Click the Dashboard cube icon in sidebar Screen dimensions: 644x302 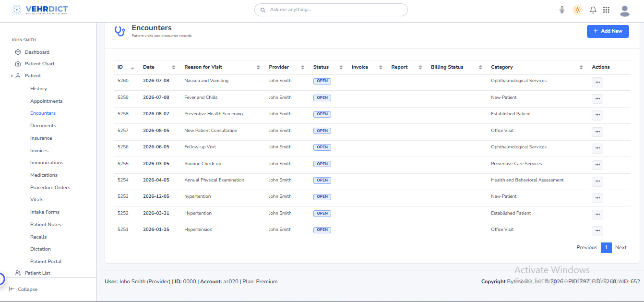tap(18, 52)
